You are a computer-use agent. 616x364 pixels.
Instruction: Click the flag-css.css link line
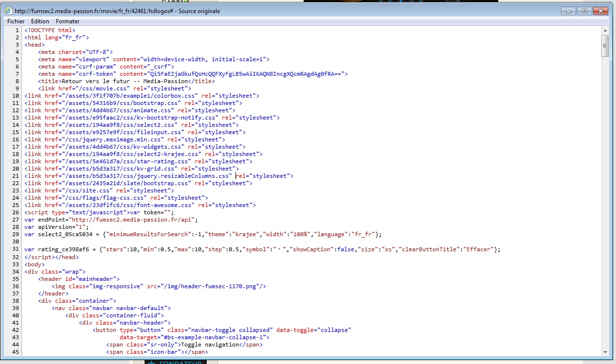116,198
